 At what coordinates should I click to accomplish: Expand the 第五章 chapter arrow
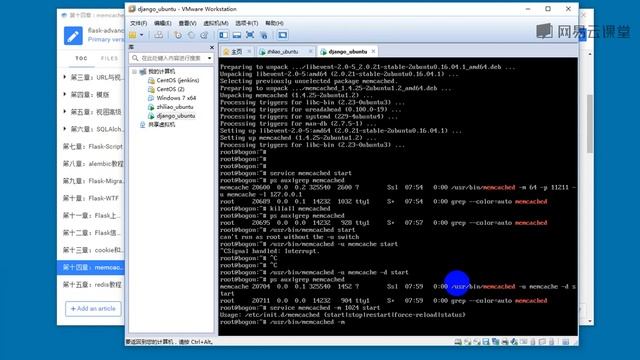pyautogui.click(x=64, y=111)
